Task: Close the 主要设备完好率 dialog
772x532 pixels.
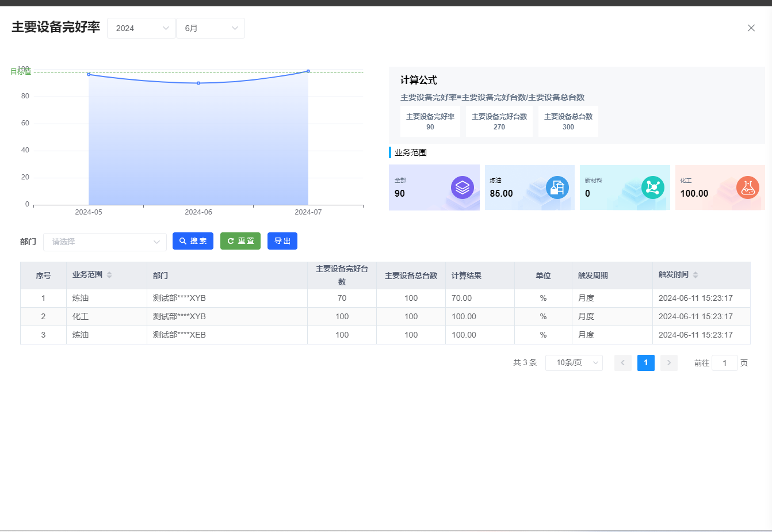Action: click(751, 28)
